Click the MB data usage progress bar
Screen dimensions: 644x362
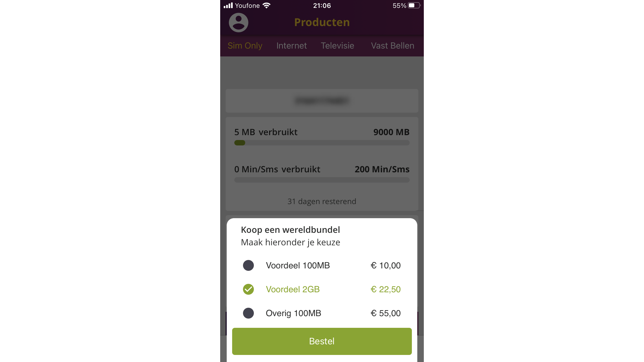click(322, 143)
